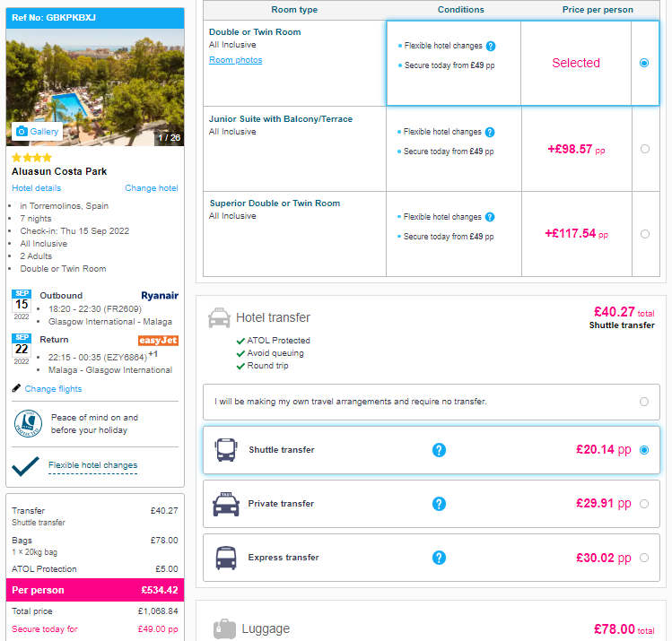
Task: Open Private transfer info question mark
Action: tap(439, 504)
